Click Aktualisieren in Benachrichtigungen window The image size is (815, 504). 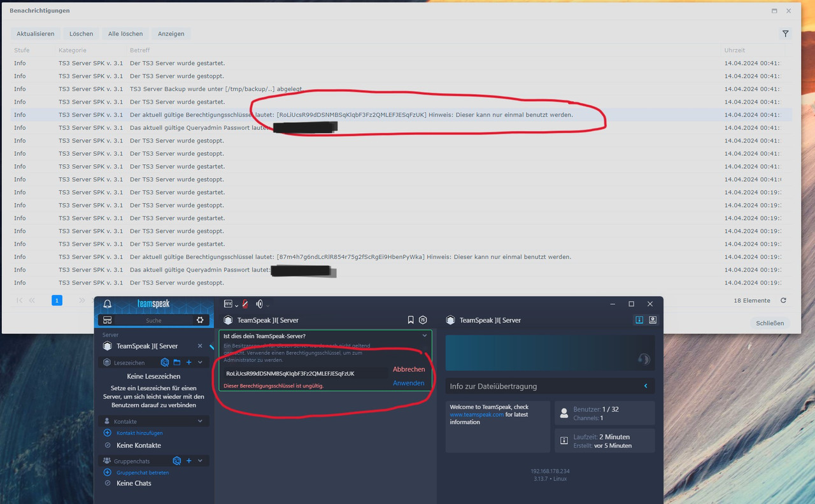36,34
